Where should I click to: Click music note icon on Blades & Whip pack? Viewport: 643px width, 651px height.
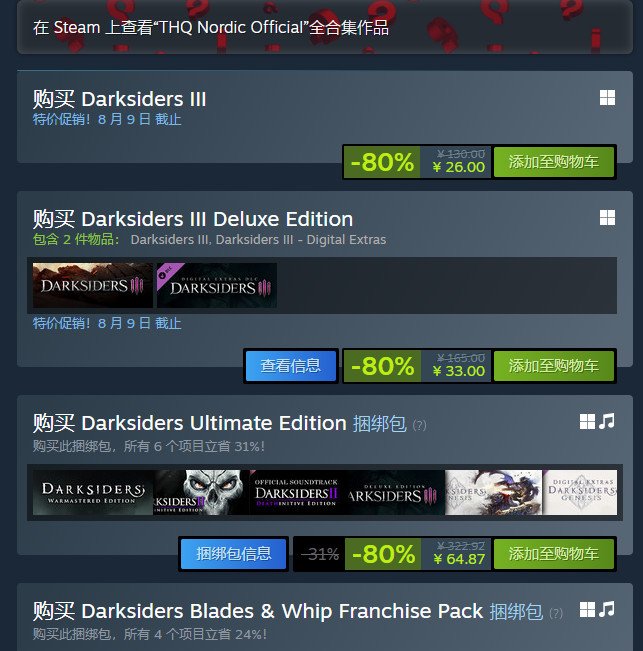click(x=607, y=609)
